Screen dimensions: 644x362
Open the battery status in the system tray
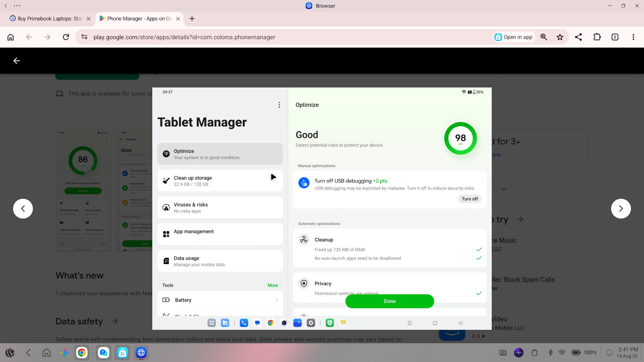point(576,353)
